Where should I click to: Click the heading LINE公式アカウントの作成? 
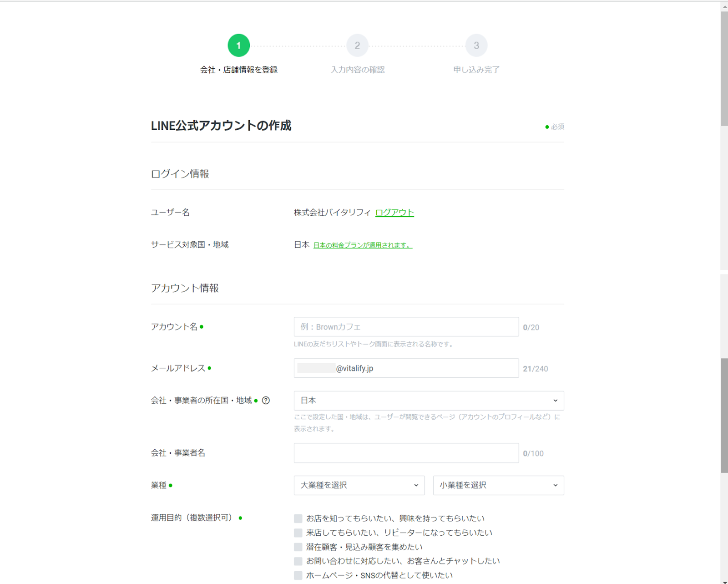[x=221, y=126]
